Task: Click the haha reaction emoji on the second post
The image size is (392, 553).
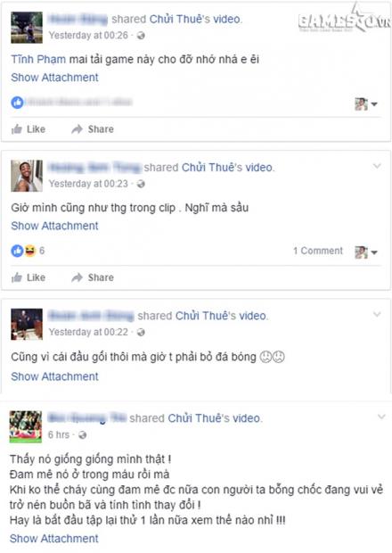Action: click(30, 251)
